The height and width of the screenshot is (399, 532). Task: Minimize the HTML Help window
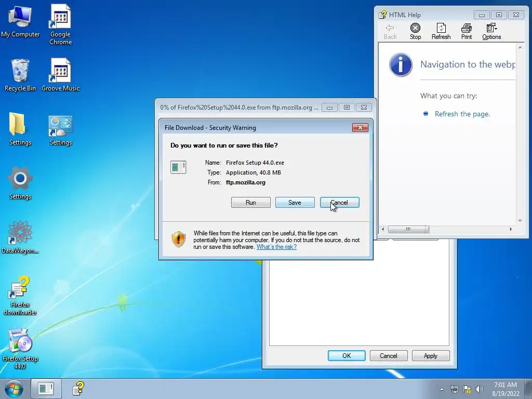[x=482, y=15]
